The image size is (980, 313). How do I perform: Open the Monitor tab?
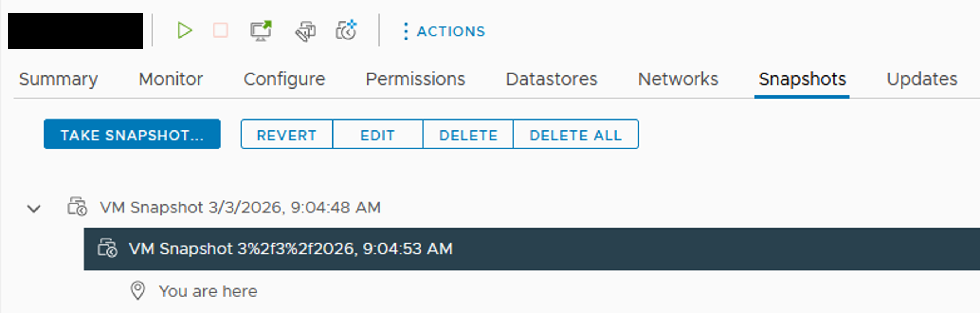(x=171, y=79)
